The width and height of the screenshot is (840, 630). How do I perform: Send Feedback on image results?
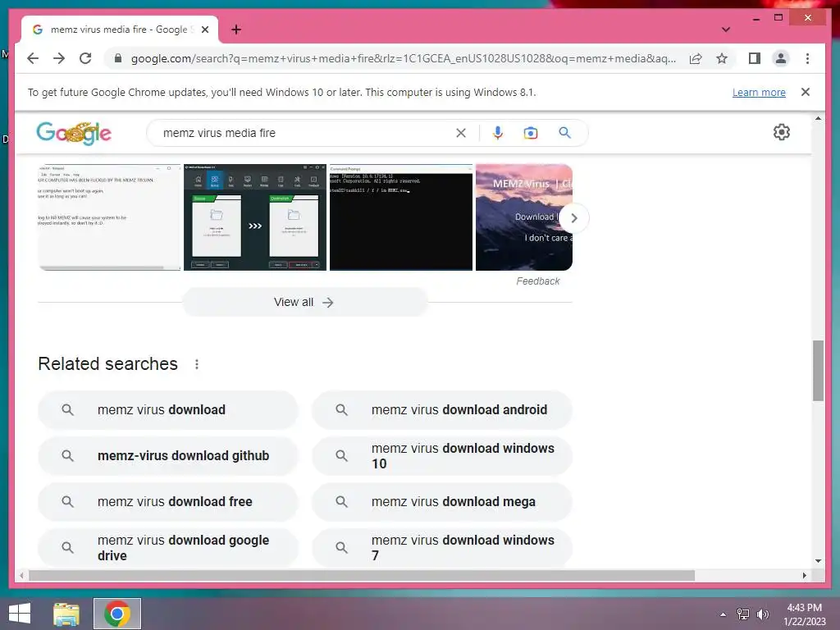coord(538,281)
